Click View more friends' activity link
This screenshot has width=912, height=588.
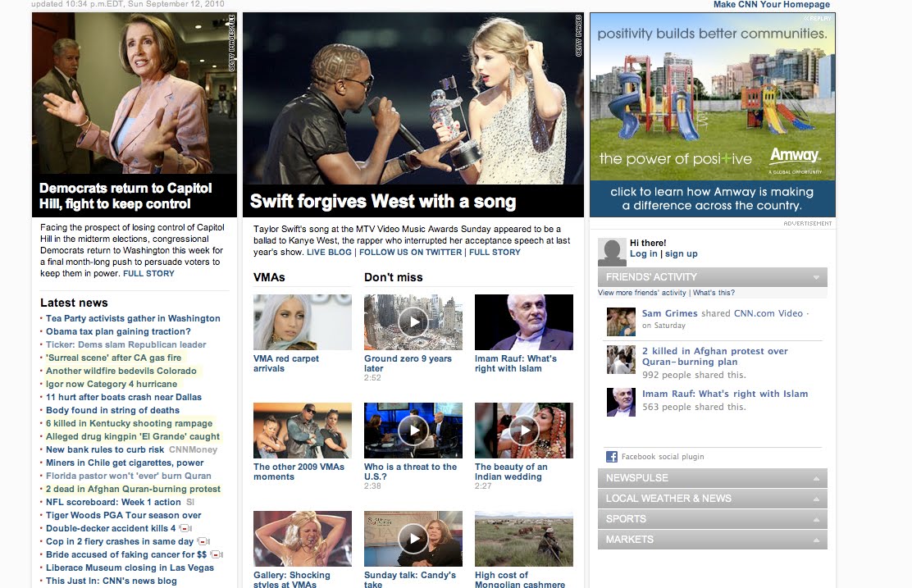pyautogui.click(x=642, y=293)
